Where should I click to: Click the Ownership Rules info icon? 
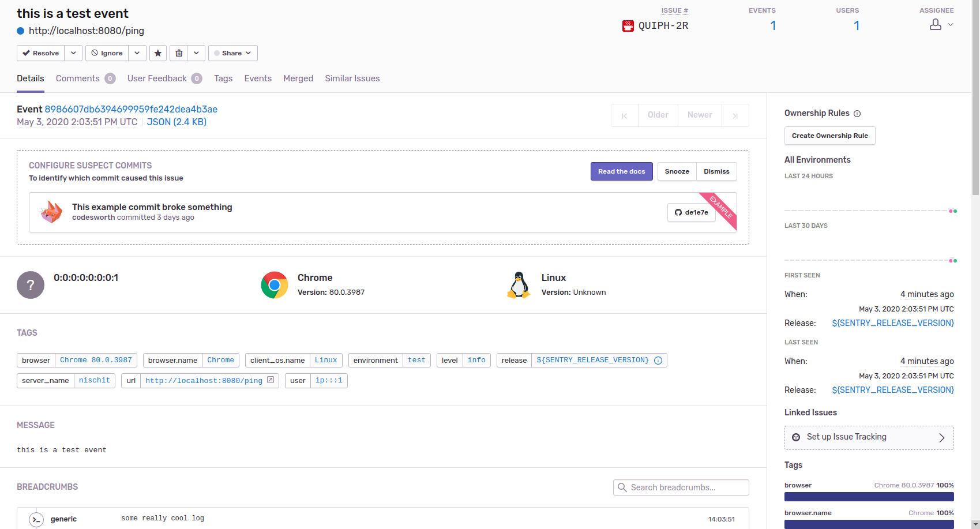coord(857,114)
